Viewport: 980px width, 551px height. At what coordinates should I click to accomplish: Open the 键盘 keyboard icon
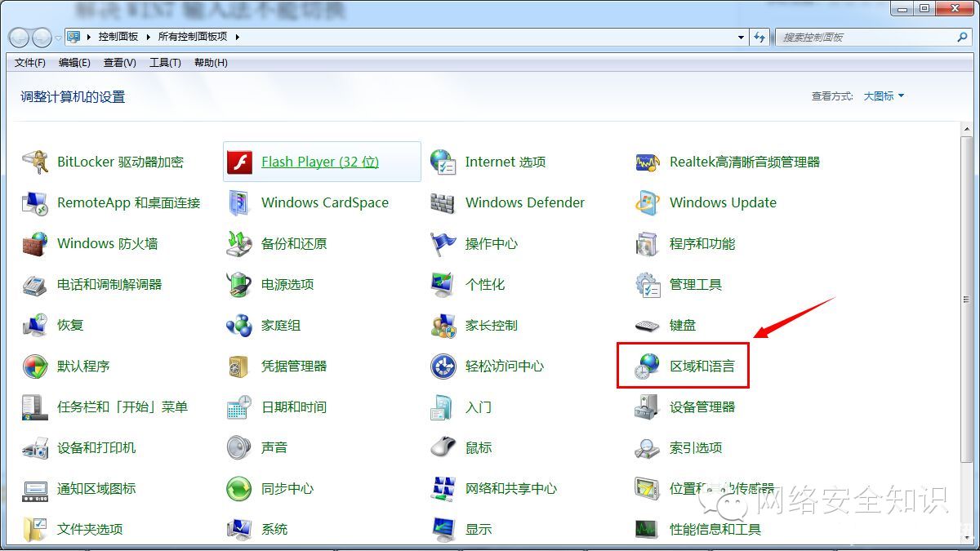click(x=647, y=325)
